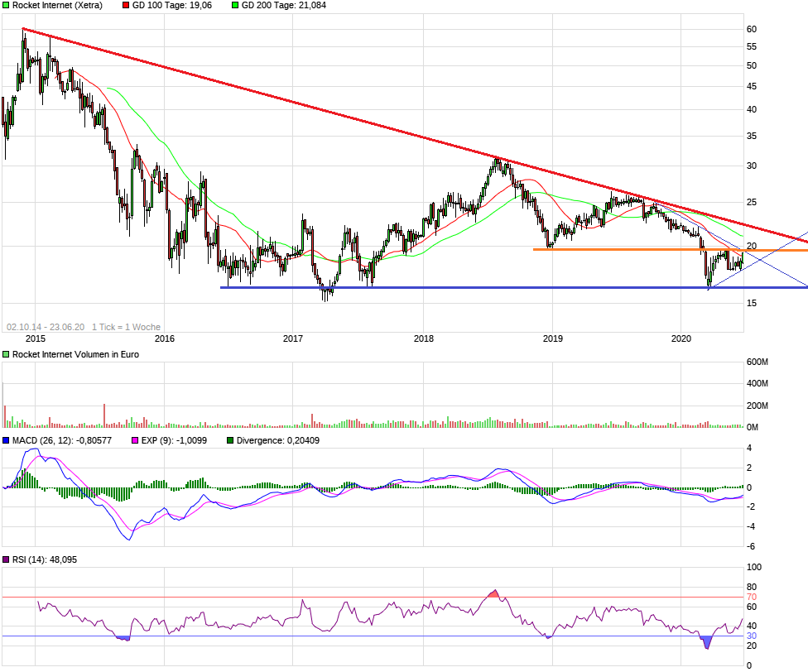Click the tall red volume bar in mid-2015
Screen dimensions: 808x672
point(104,415)
